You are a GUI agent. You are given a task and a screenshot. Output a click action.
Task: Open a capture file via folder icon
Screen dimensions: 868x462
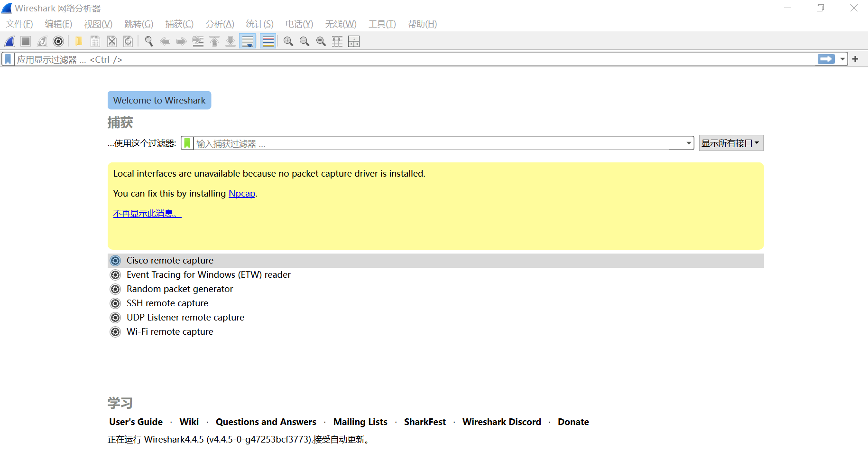coord(79,41)
